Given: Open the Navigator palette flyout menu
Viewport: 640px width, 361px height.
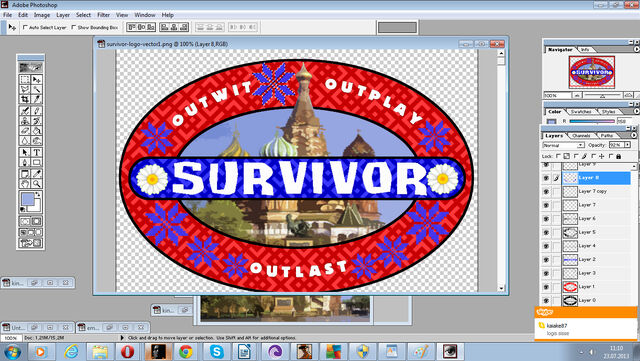Looking at the screenshot, I should (x=636, y=49).
